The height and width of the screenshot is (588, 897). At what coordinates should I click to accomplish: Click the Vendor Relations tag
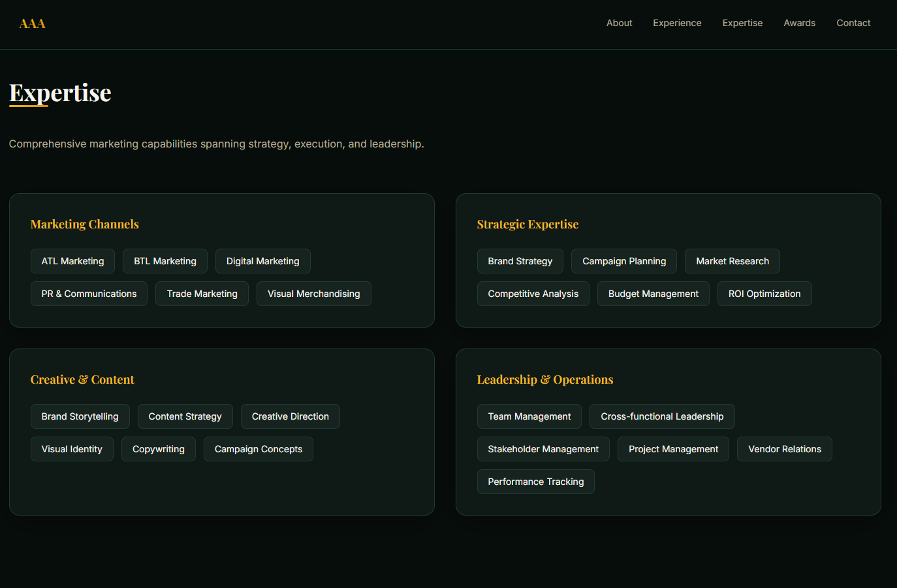pyautogui.click(x=785, y=449)
